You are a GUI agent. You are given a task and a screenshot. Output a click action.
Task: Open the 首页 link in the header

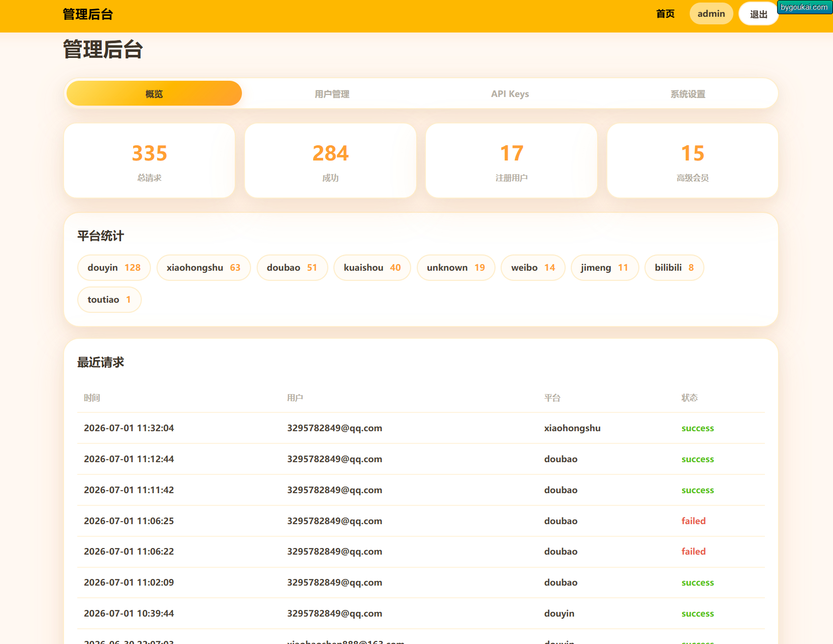665,14
